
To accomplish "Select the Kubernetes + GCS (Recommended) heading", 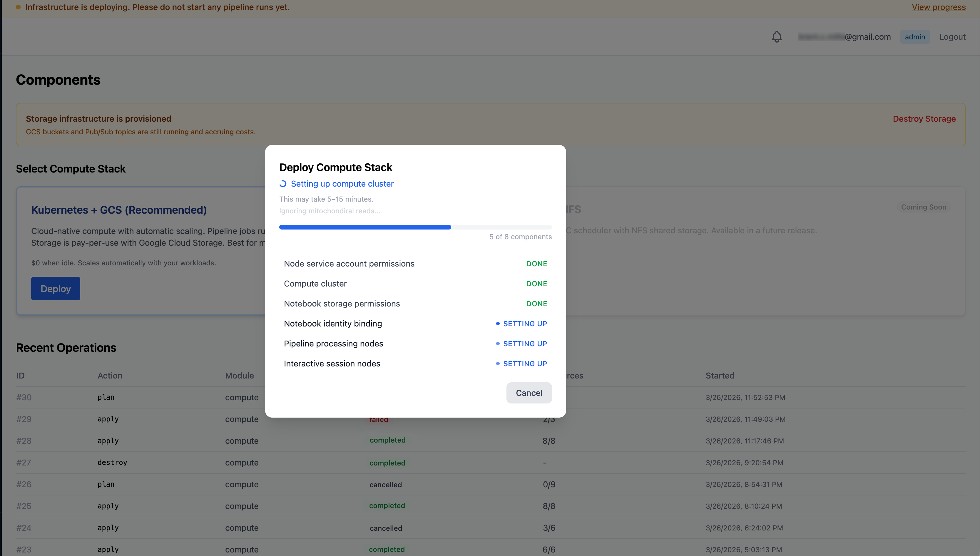I will tap(119, 210).
